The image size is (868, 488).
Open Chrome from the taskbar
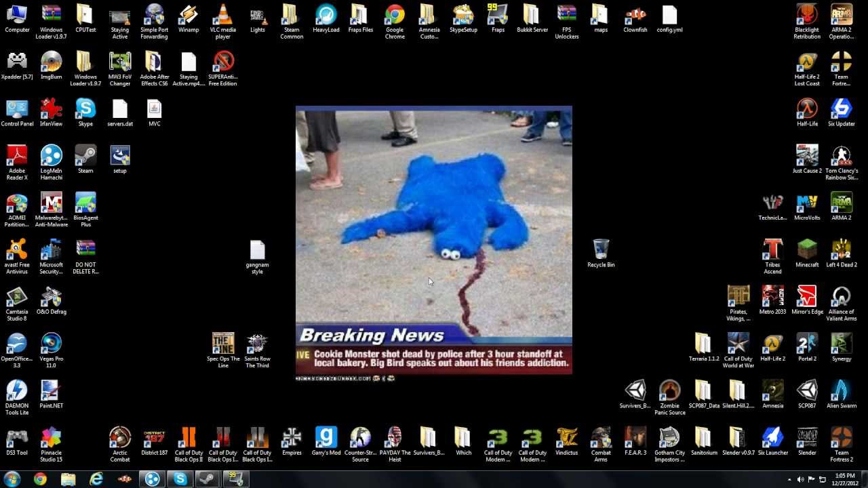(40, 479)
